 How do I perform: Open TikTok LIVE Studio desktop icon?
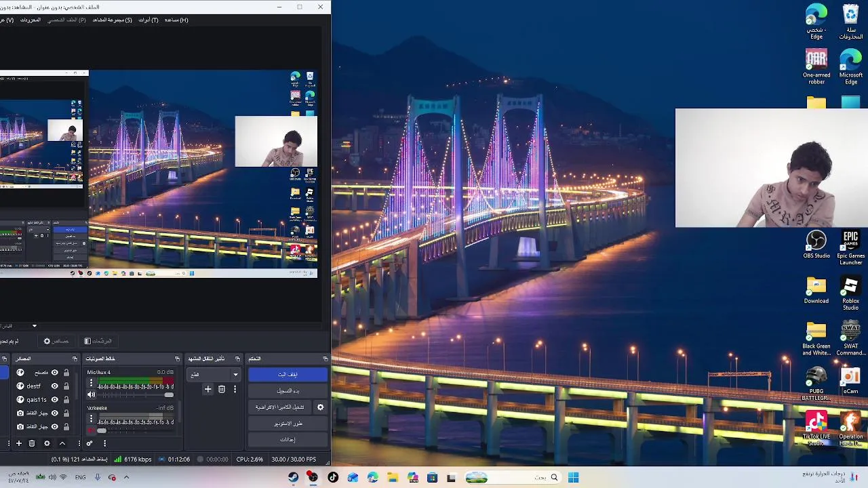coord(816,429)
